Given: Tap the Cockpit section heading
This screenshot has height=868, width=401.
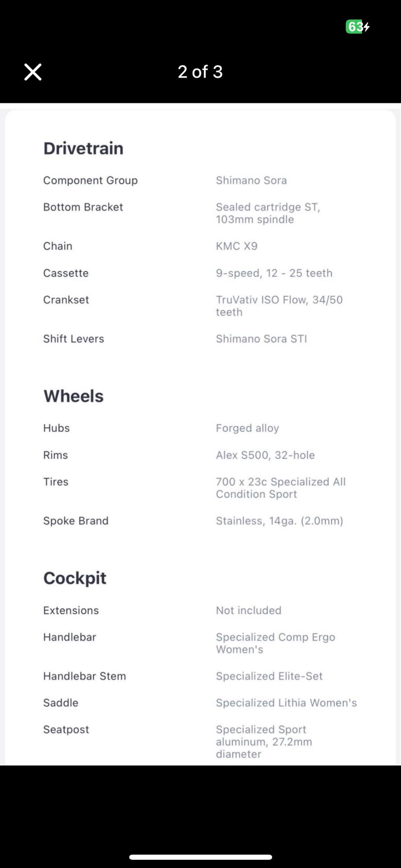Looking at the screenshot, I should tap(75, 578).
